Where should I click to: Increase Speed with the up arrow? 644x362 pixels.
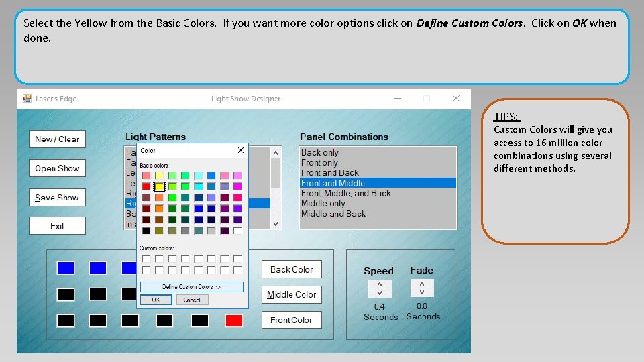pos(380,284)
